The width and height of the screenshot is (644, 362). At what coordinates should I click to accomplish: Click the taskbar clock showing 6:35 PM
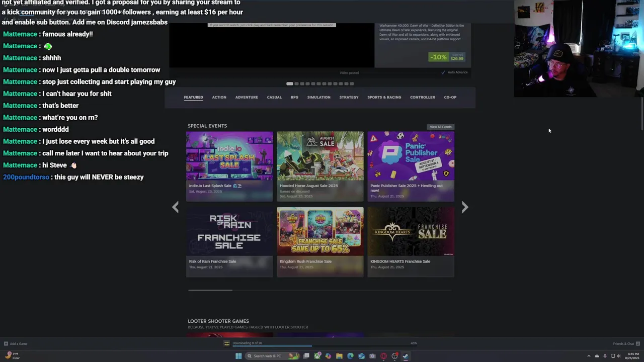click(632, 356)
